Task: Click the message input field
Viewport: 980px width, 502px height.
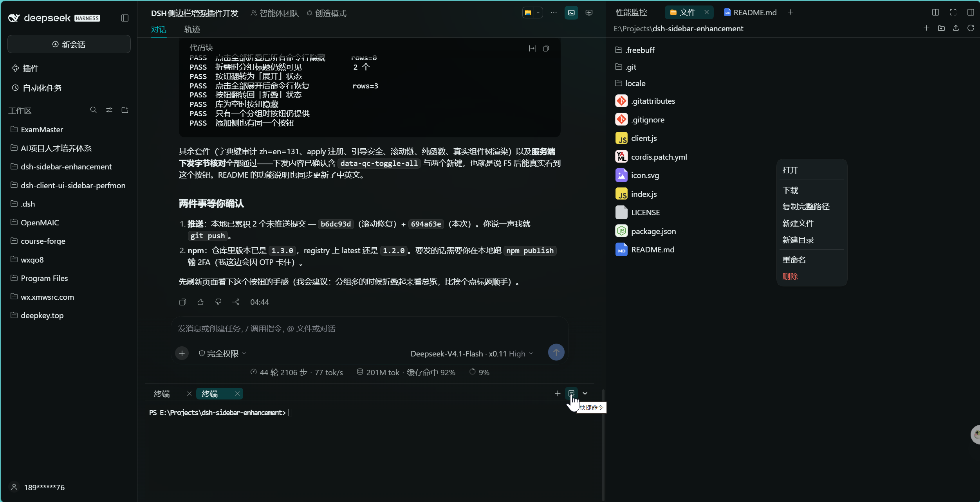Action: 370,329
